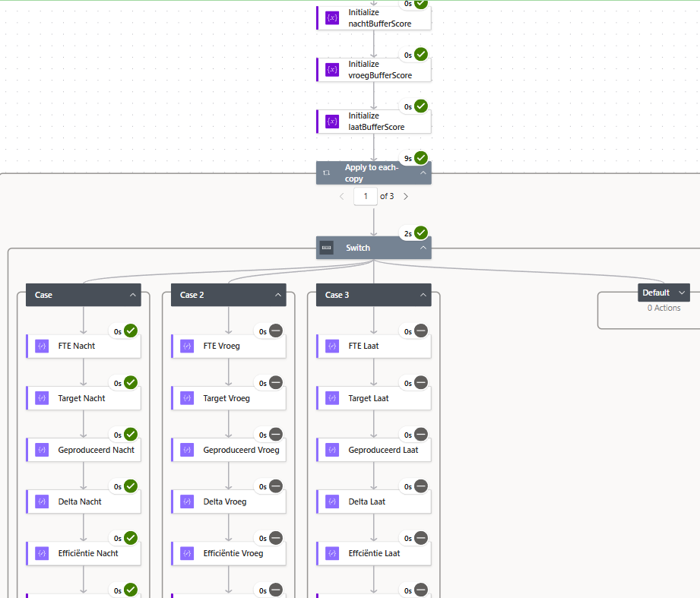Image resolution: width=700 pixels, height=598 pixels.
Task: Click the Switch action icon
Action: pyautogui.click(x=326, y=247)
